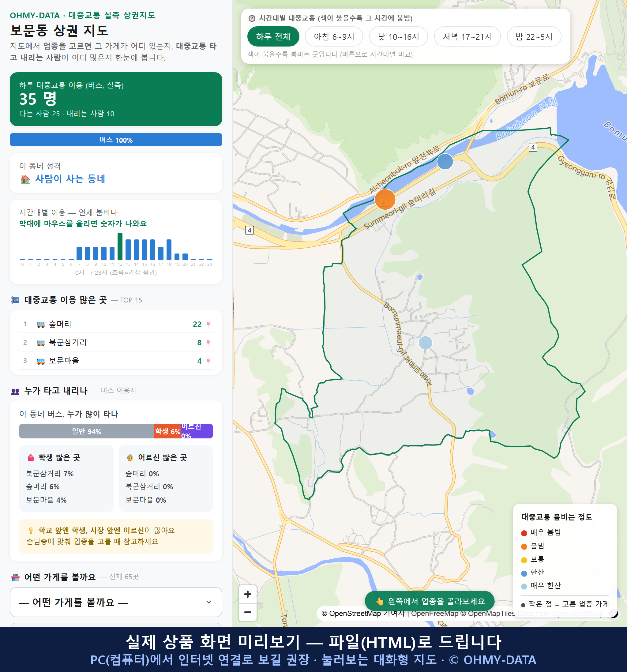The image size is (627, 672).
Task: Click the 보문동 상권 지도 title
Action: [x=59, y=30]
